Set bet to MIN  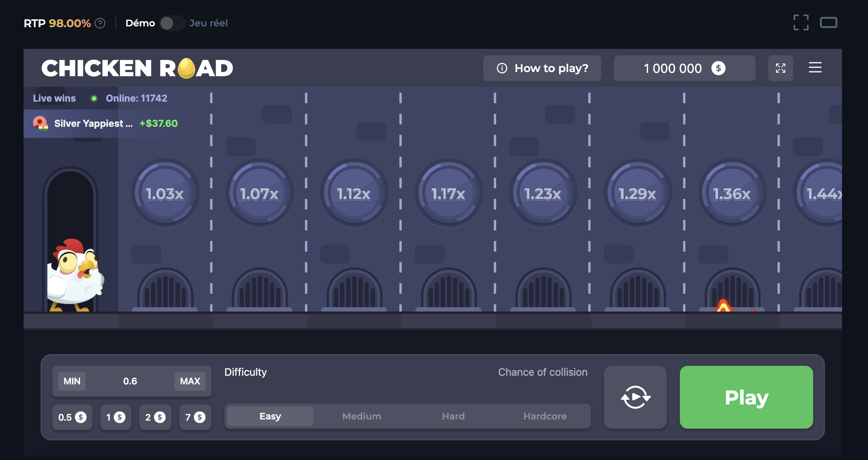pos(72,381)
